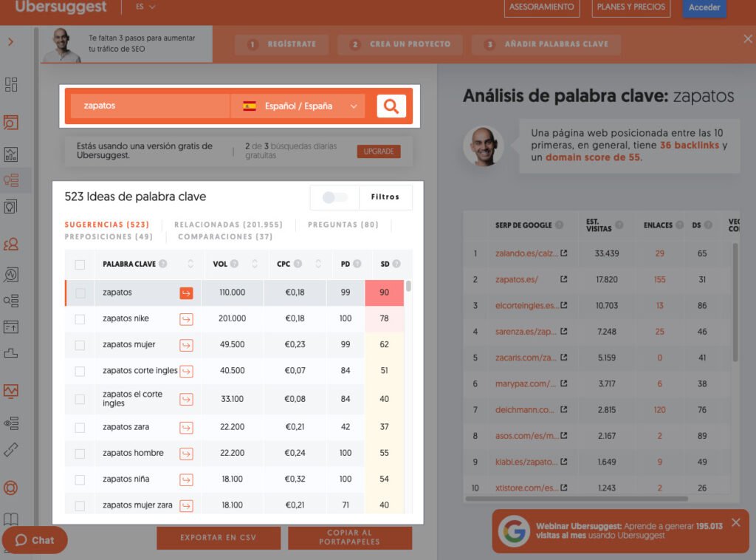Viewport: 756px width, 560px height.
Task: Open external link icon for deichmann.co
Action: coord(563,409)
